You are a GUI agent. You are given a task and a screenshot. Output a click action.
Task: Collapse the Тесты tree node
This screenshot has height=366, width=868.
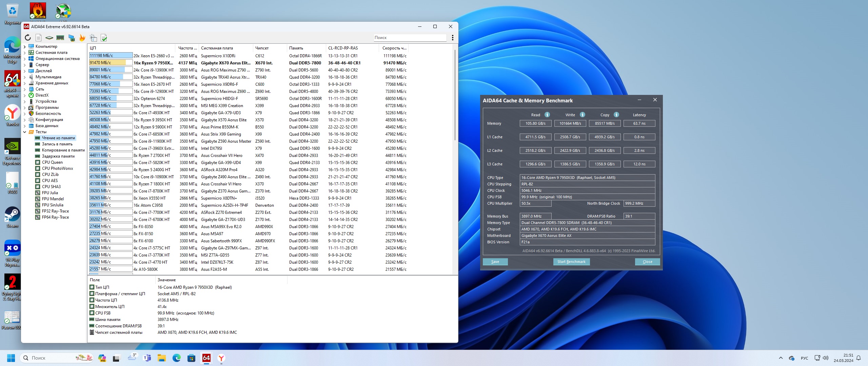[25, 132]
